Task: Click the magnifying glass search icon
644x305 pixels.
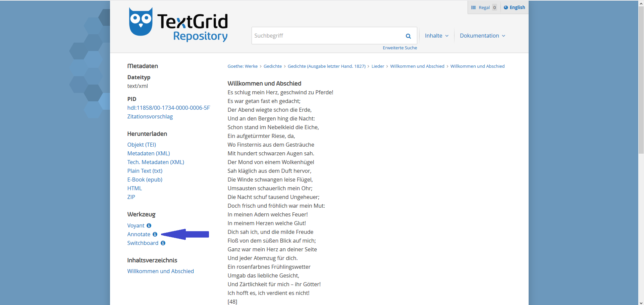Action: point(408,36)
